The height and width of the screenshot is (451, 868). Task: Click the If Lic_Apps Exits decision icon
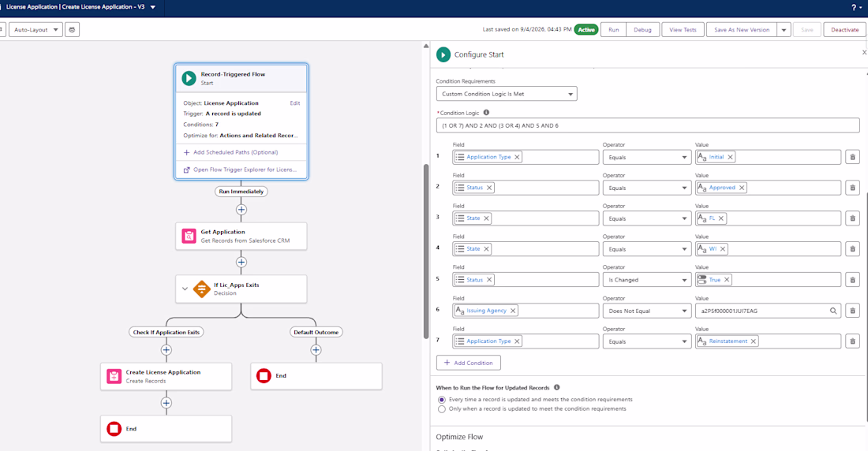click(x=201, y=289)
